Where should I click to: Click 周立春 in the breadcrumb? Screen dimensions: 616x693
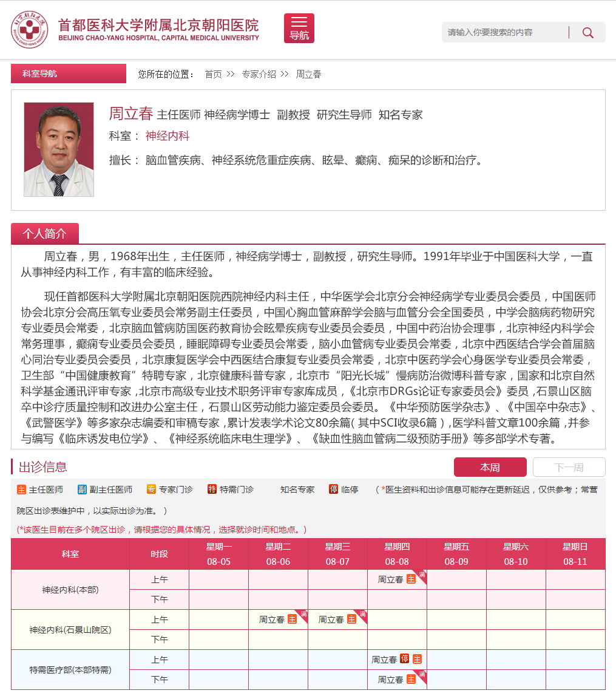tap(309, 74)
